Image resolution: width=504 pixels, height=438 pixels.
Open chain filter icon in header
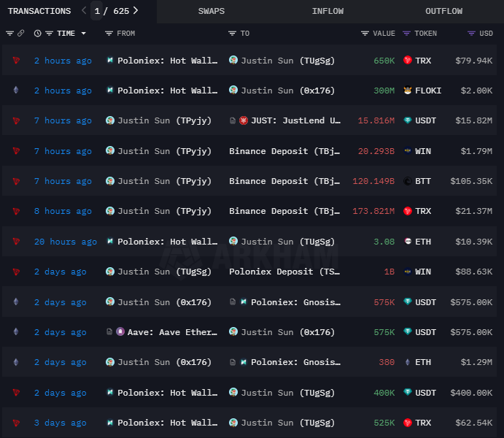(x=9, y=34)
